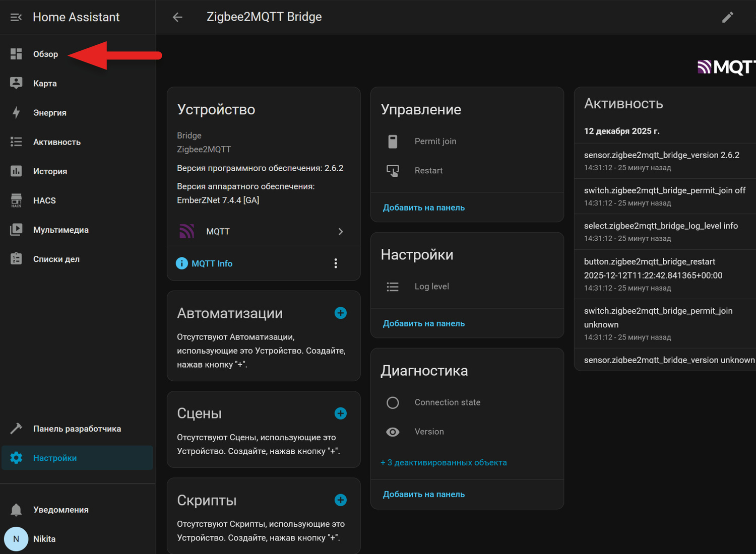Open the Энергия menu item
Viewport: 756px width, 554px height.
(x=78, y=112)
